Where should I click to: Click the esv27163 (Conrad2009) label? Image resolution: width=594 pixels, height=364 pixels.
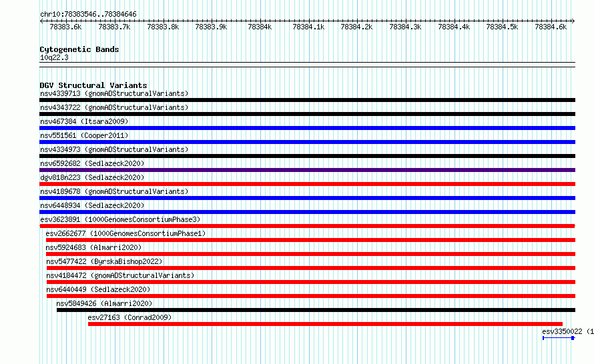[x=129, y=317]
